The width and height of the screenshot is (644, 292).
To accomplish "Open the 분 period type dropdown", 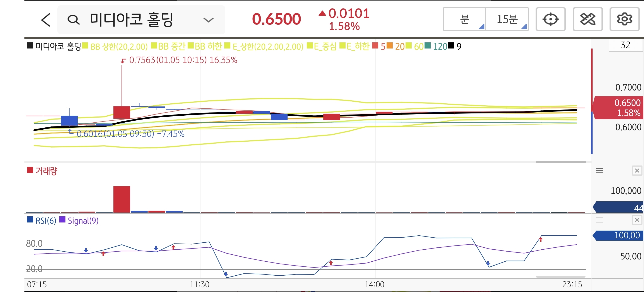I will [x=464, y=19].
